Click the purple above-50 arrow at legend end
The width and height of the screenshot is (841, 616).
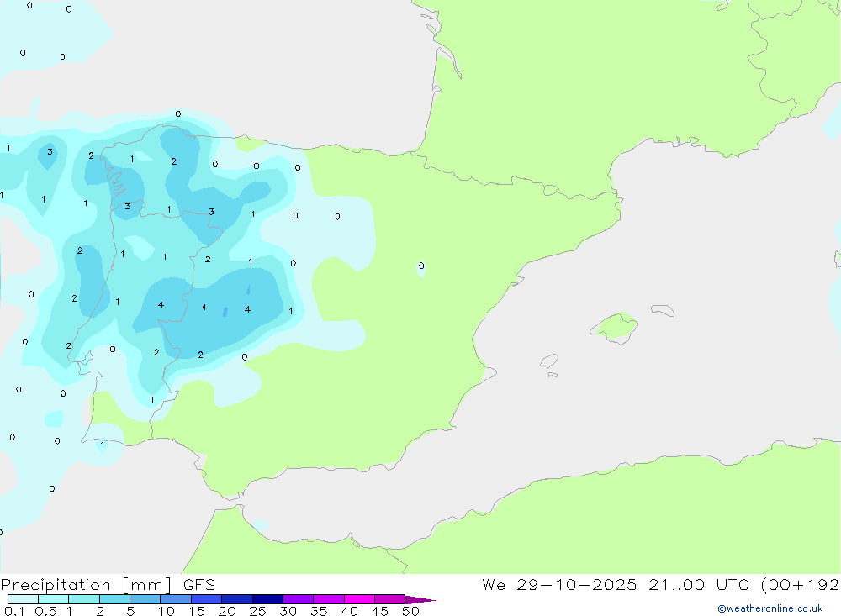coord(420,600)
